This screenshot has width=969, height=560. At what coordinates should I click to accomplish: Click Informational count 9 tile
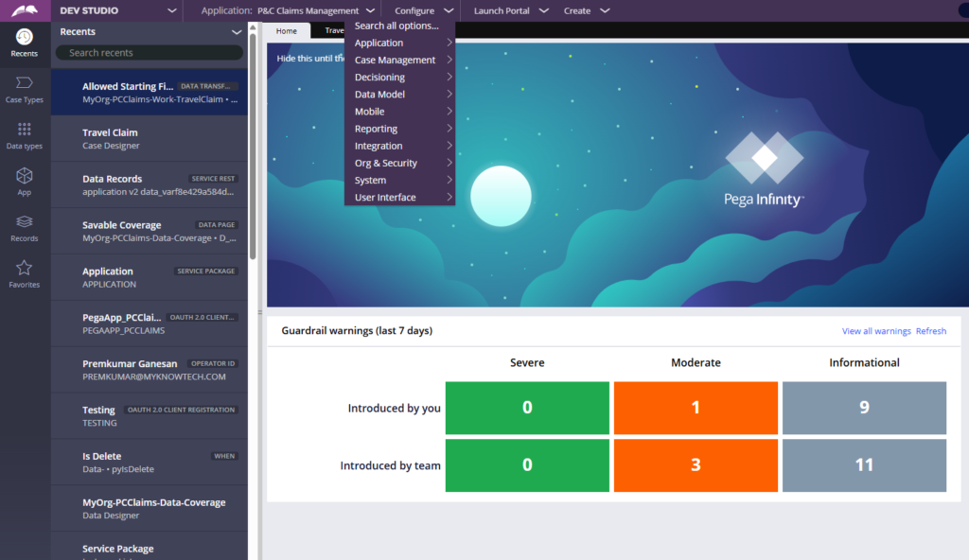pyautogui.click(x=864, y=408)
